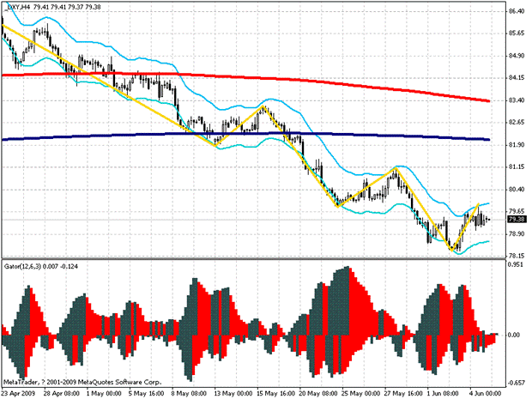
Task: Click the 1 May 00:00 time label
Action: [104, 393]
